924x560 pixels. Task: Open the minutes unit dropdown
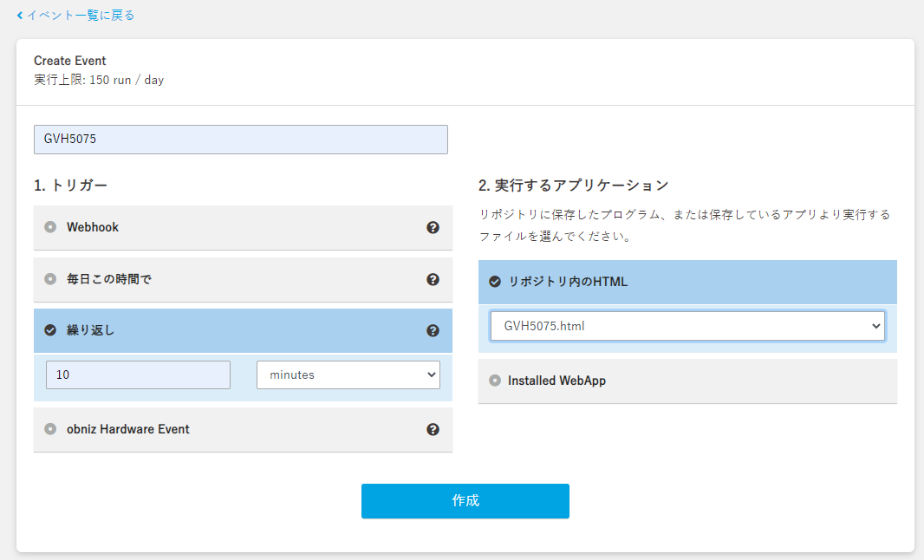coord(348,374)
